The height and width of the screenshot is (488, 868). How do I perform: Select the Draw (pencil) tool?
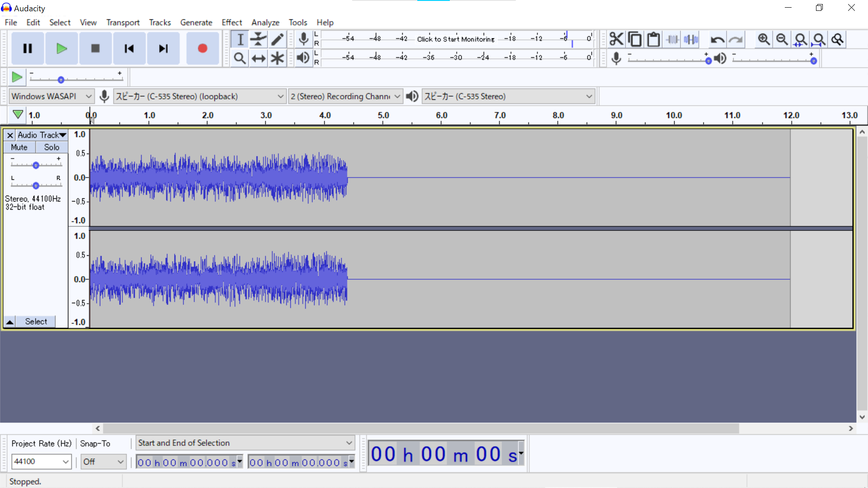[277, 39]
